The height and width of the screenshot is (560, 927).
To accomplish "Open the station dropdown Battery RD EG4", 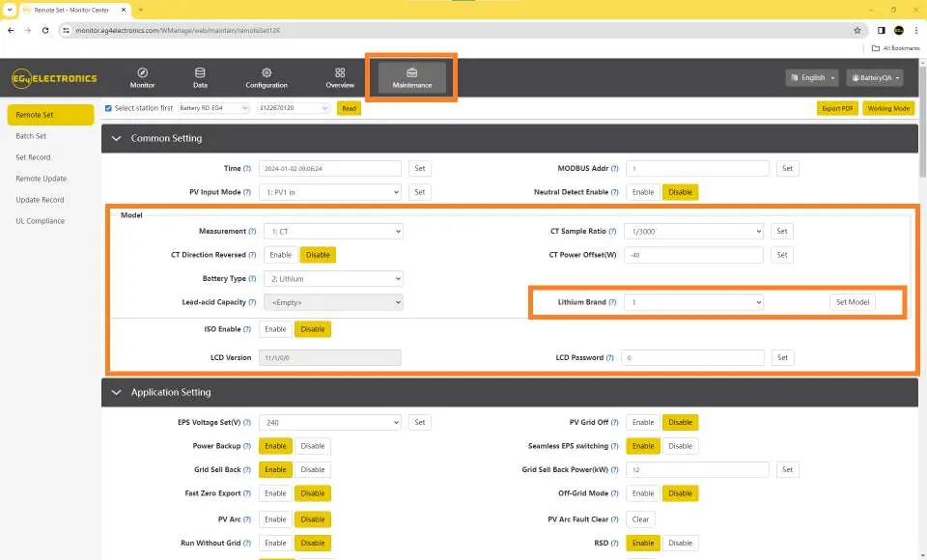I will click(x=213, y=108).
